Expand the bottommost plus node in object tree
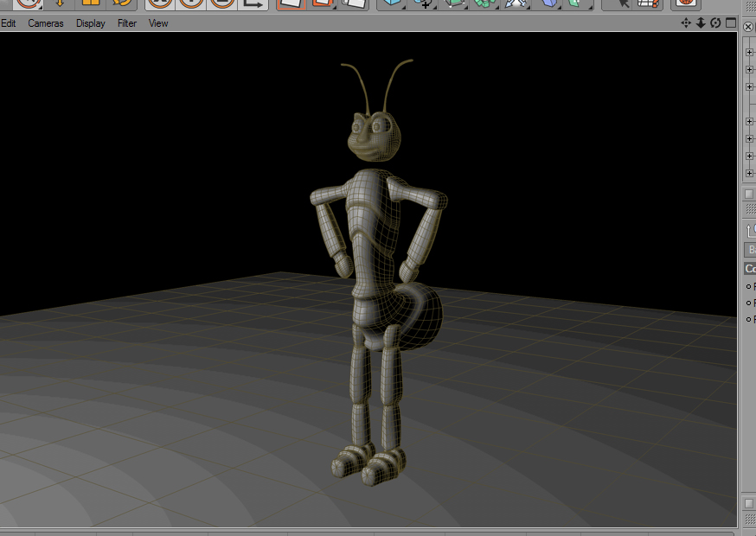The image size is (756, 536). tap(749, 173)
